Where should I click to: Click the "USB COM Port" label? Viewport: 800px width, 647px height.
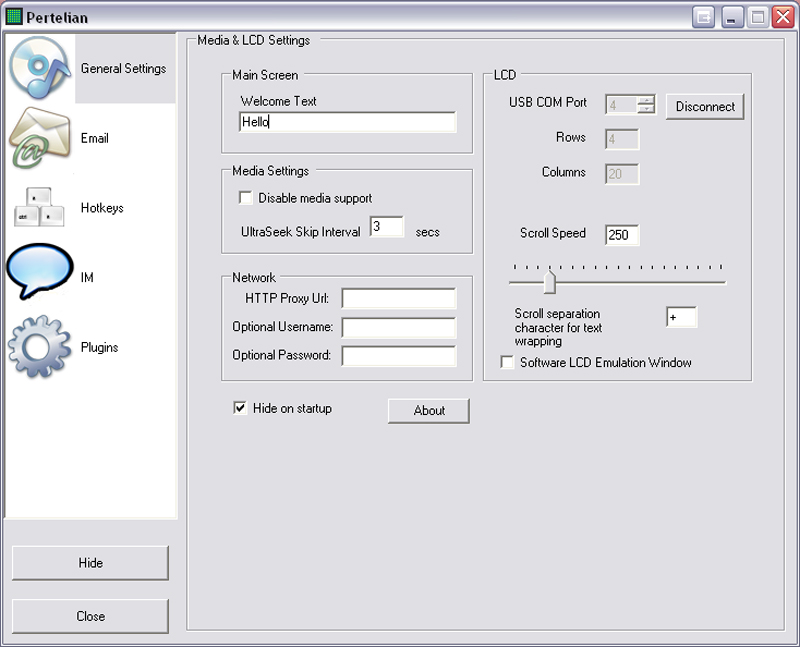[x=548, y=102]
